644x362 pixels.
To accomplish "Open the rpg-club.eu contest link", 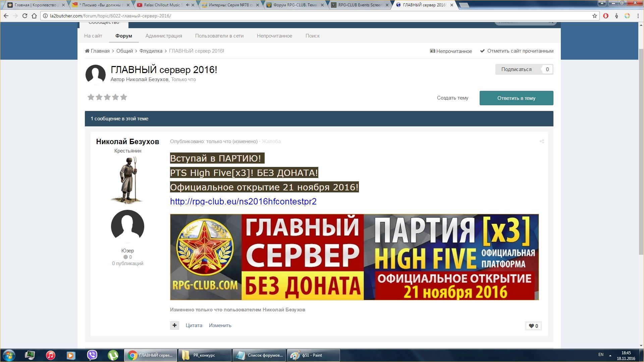I will [x=243, y=201].
